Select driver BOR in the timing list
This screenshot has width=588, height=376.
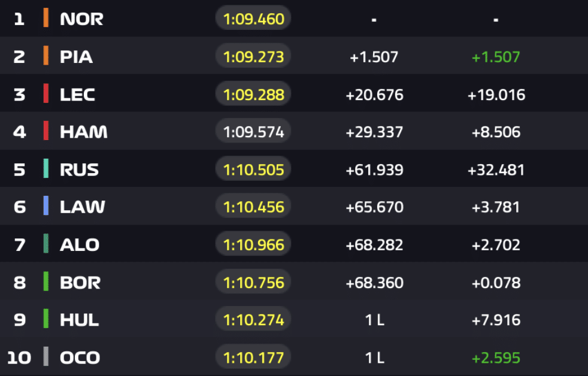80,282
